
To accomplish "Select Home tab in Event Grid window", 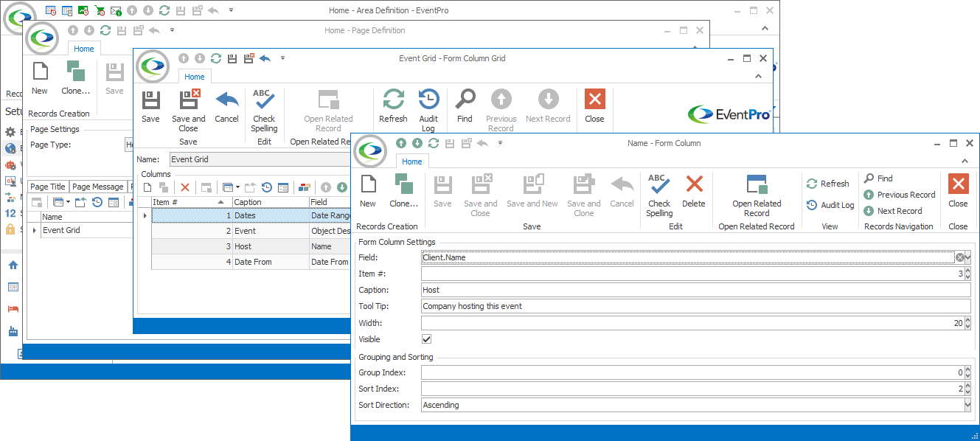I will (x=195, y=77).
